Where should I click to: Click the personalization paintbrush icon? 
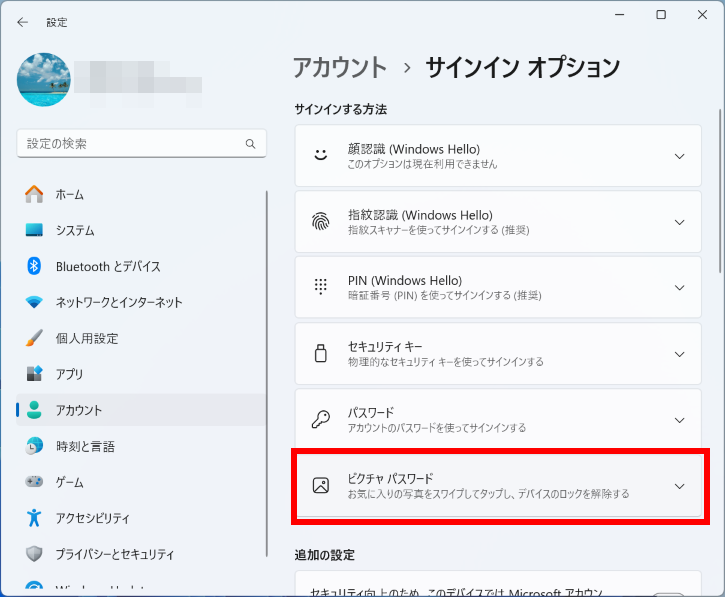34,338
